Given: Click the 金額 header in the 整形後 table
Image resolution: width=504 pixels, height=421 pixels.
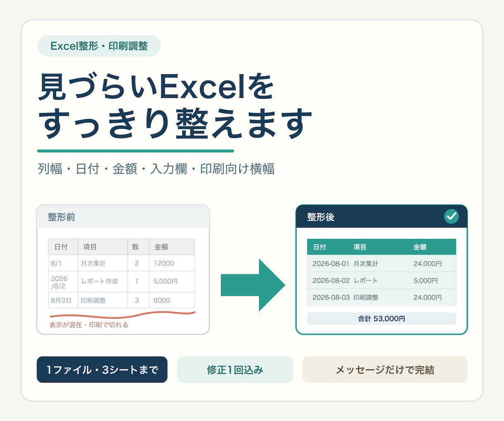Looking at the screenshot, I should click(x=420, y=247).
